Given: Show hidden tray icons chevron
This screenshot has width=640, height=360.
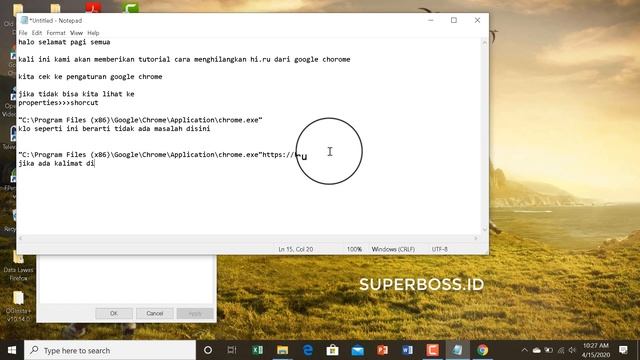Looking at the screenshot, I should click(x=524, y=350).
